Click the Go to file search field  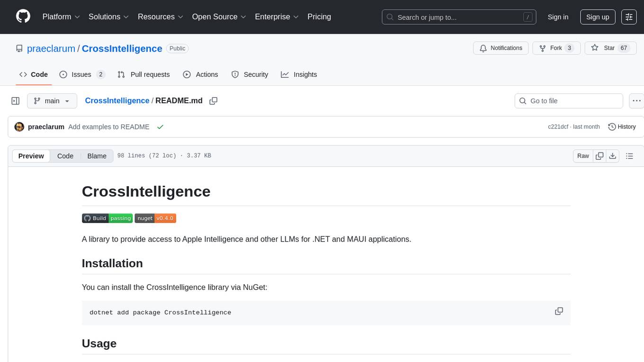pos(569,101)
